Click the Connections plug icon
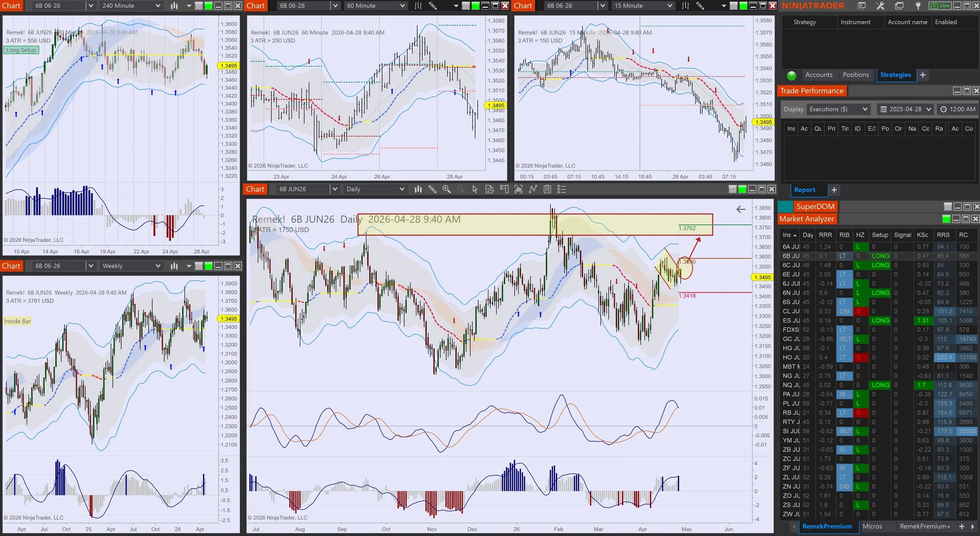 [918, 6]
